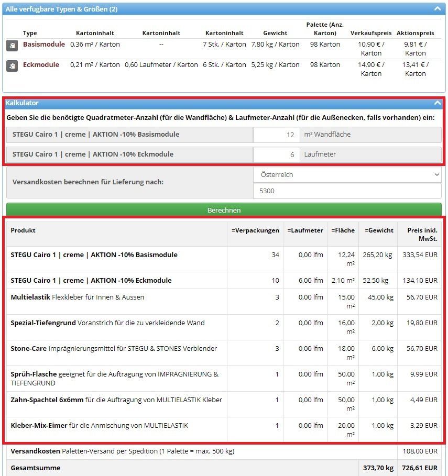Click the '=Laufmeter' column header
The width and height of the screenshot is (448, 476).
point(305,230)
